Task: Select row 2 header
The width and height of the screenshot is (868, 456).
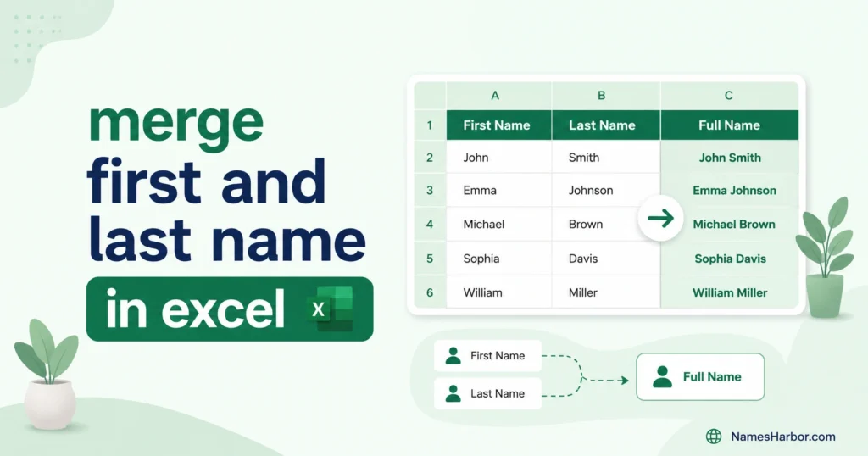Action: point(430,157)
